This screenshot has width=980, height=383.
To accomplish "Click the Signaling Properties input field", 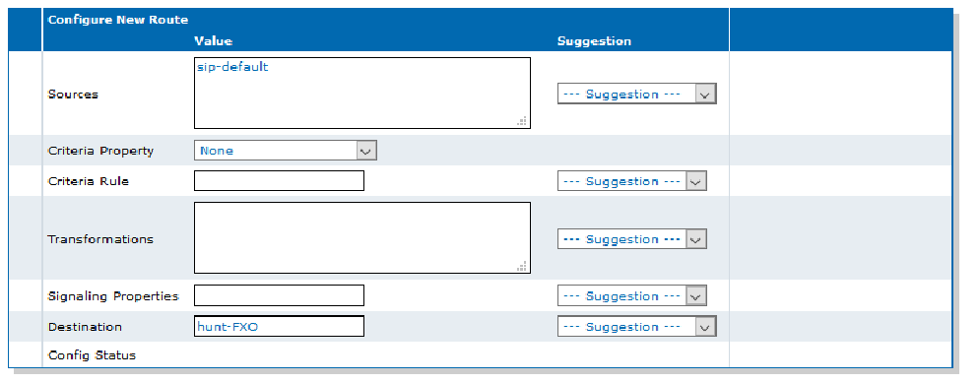I will coord(279,295).
